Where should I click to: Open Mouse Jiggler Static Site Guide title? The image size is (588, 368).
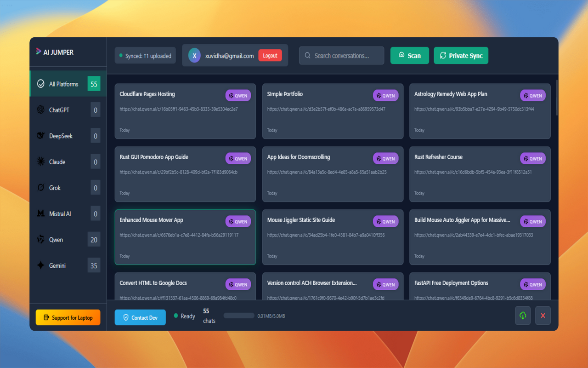[301, 220]
